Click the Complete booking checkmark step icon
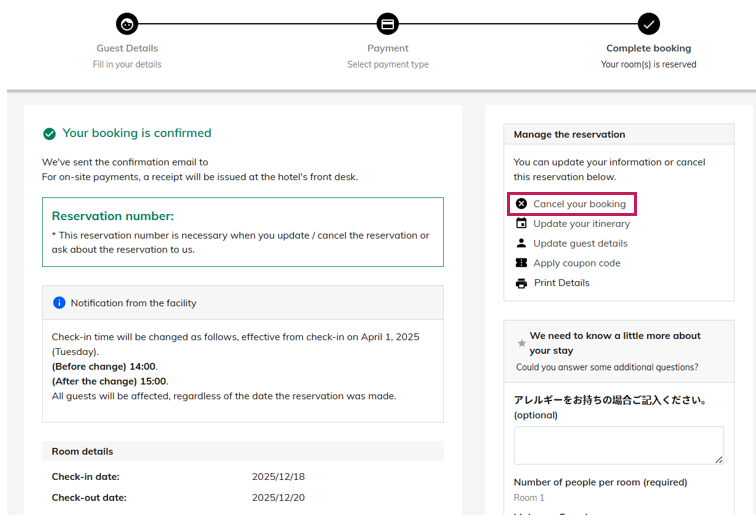Screen dimensions: 756x532 pyautogui.click(x=649, y=24)
